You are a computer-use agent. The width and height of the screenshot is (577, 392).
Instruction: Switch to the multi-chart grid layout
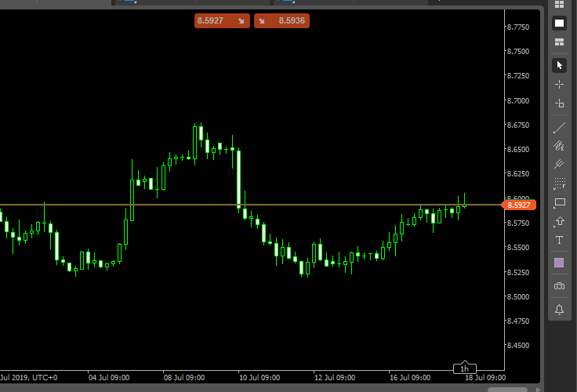(559, 5)
